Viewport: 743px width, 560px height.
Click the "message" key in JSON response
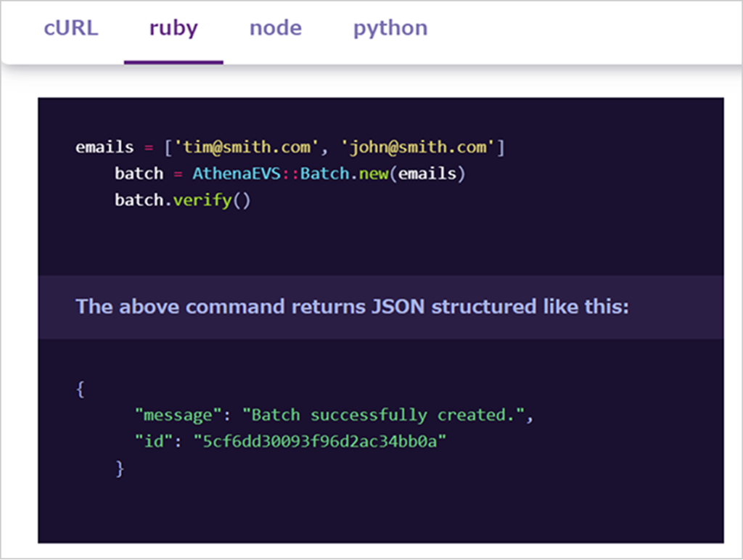point(178,416)
